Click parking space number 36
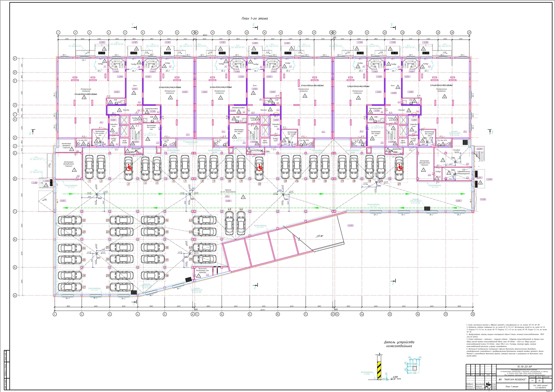 (x=167, y=247)
